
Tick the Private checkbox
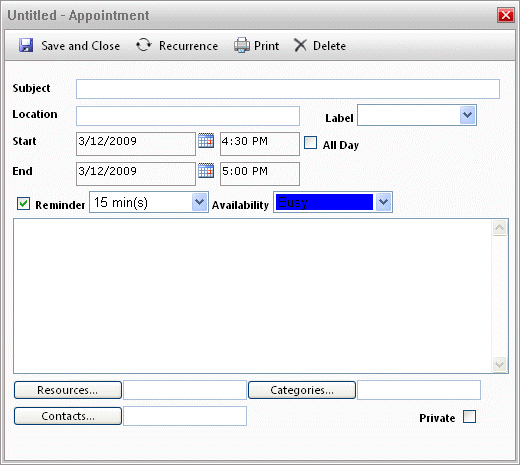[x=469, y=417]
